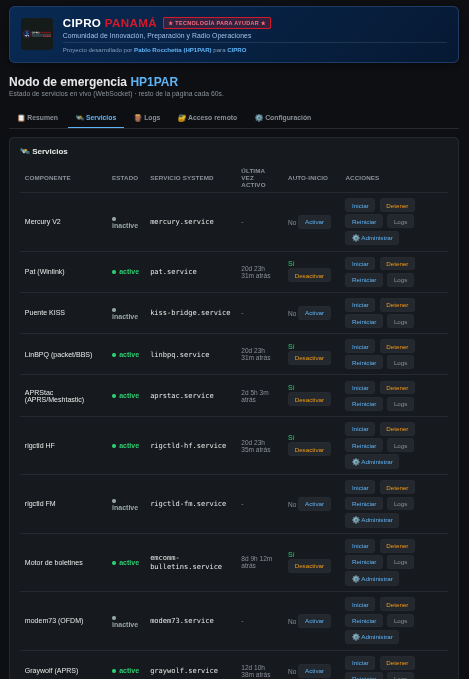The width and height of the screenshot is (469, 679).
Task: Disable auto-start for Pat (Winlink) via Desactivar
Action: (309, 276)
